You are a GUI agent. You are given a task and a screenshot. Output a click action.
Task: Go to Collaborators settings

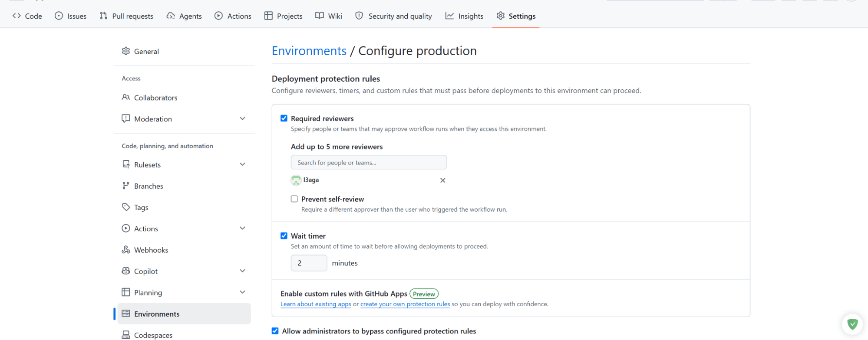point(184,98)
